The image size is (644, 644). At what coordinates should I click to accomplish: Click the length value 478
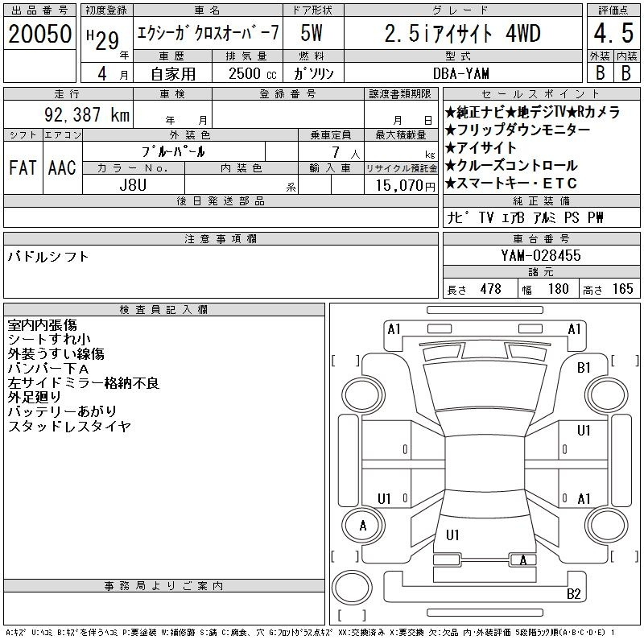(x=491, y=289)
